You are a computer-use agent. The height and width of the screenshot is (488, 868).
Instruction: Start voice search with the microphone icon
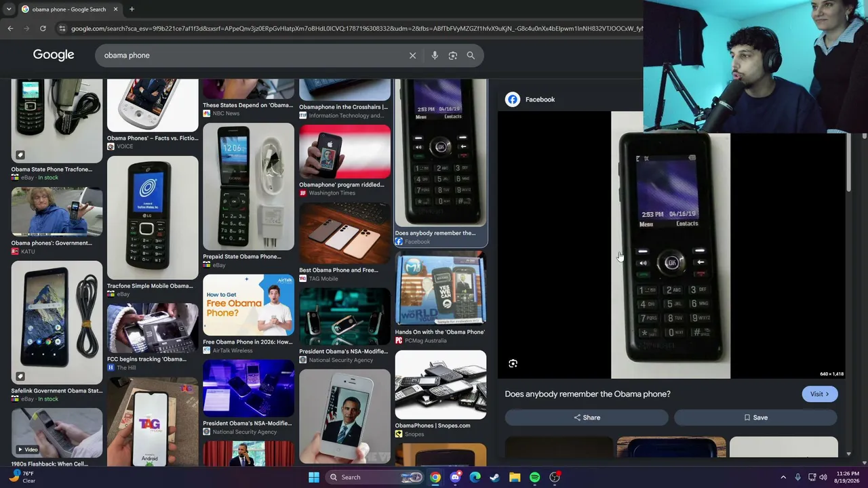pos(435,56)
